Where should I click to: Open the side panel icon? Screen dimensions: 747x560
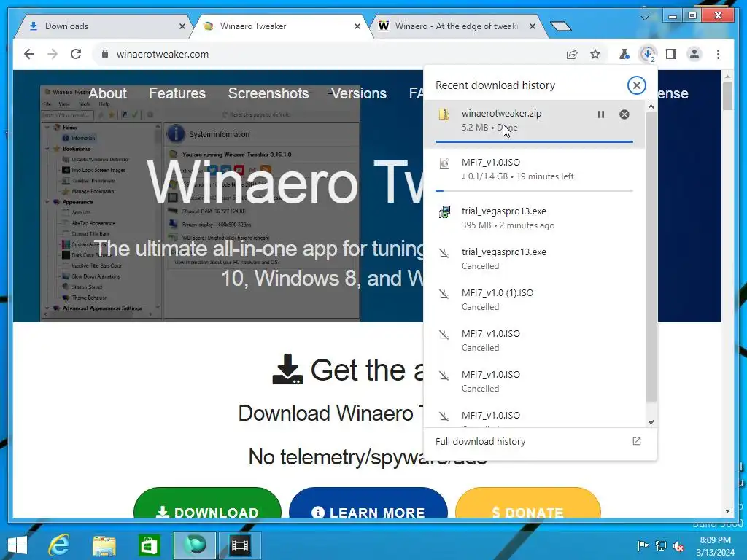[x=671, y=54]
